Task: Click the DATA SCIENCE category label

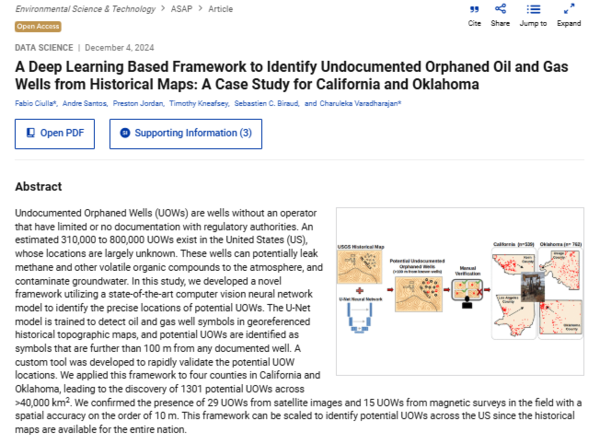Action: tap(47, 47)
